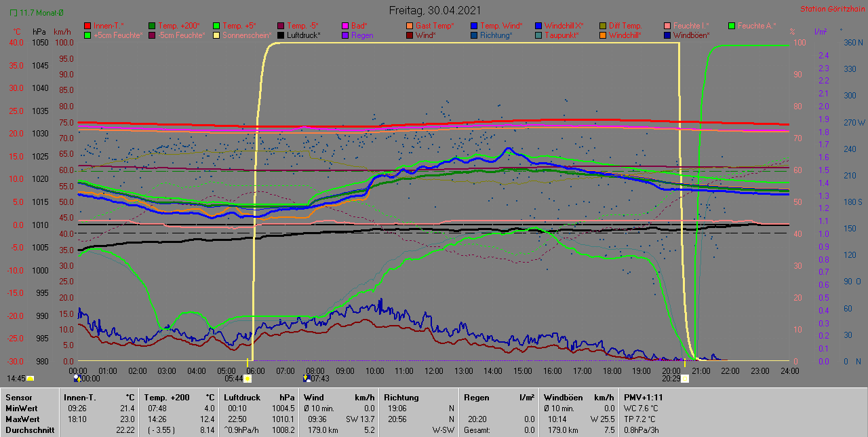Click the pale yellow Sonnenschein legend swatch
The image size is (868, 437).
(217, 35)
